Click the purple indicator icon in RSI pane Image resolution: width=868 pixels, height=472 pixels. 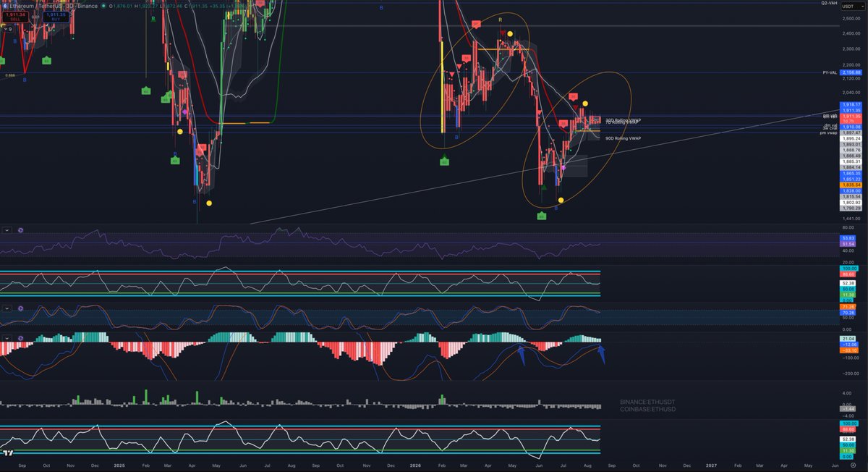(20, 229)
